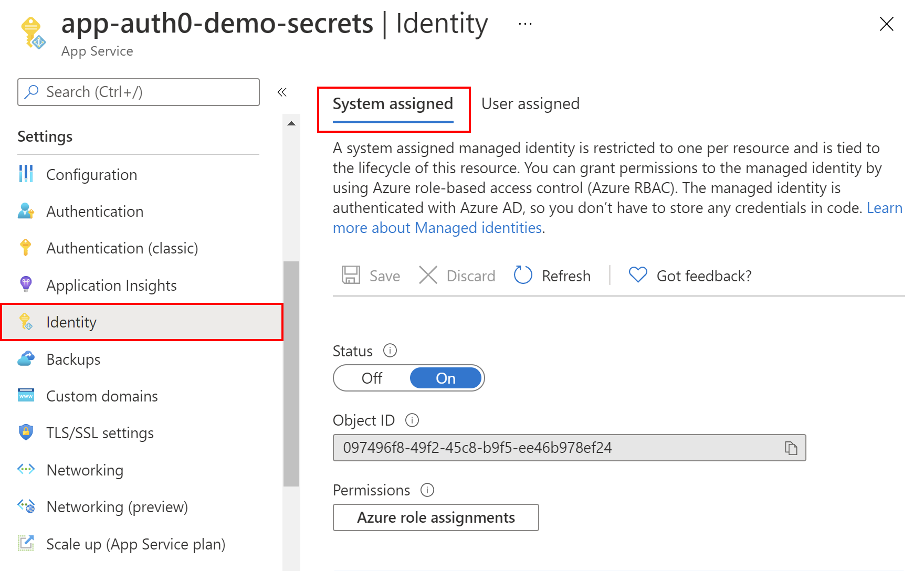This screenshot has width=924, height=571.
Task: Open the more options ellipsis in the title
Action: pos(525,24)
